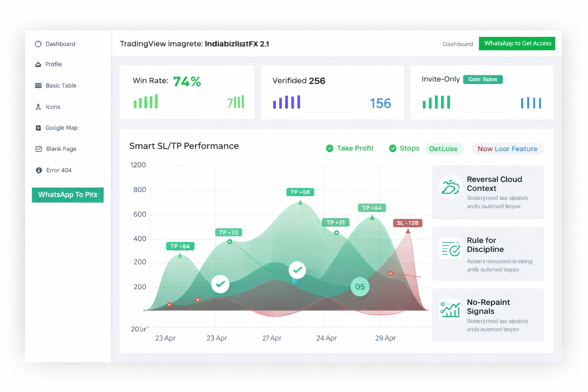Click the white checkmark circle near 27 Apr

(297, 270)
